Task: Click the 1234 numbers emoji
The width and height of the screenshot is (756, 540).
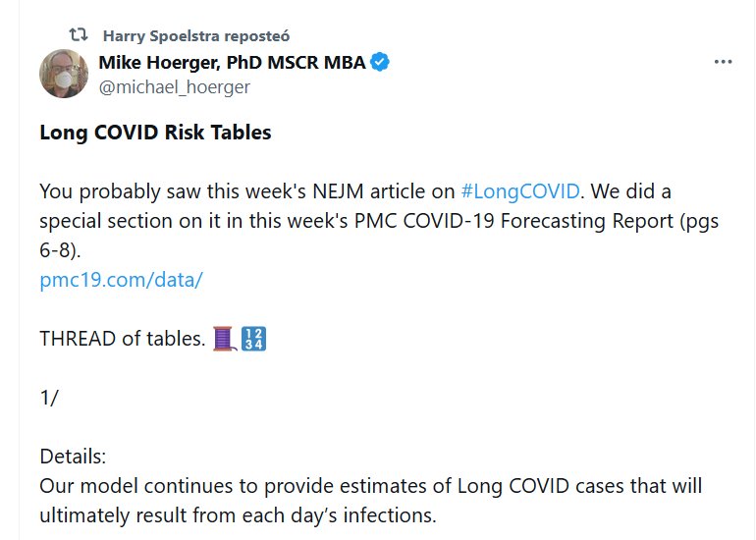Action: click(254, 339)
